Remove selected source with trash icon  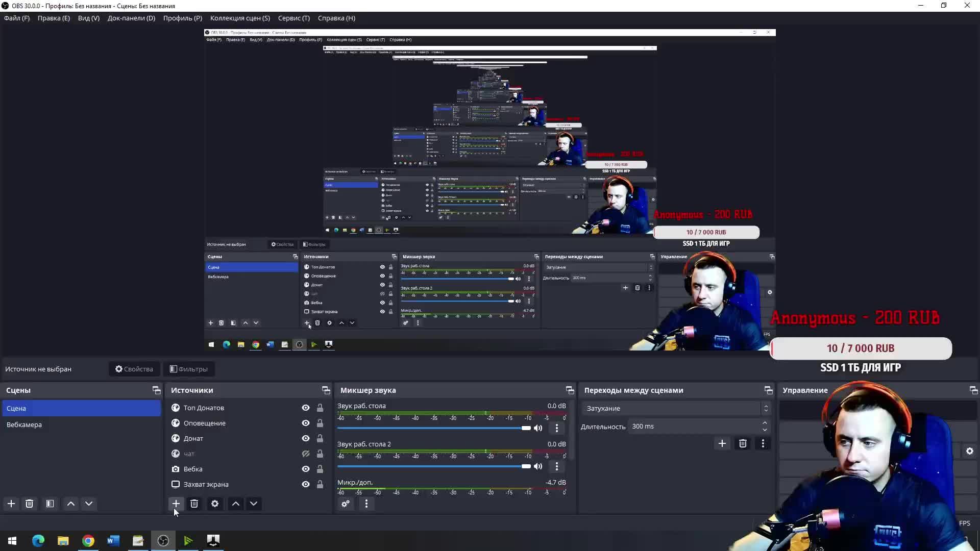tap(194, 504)
